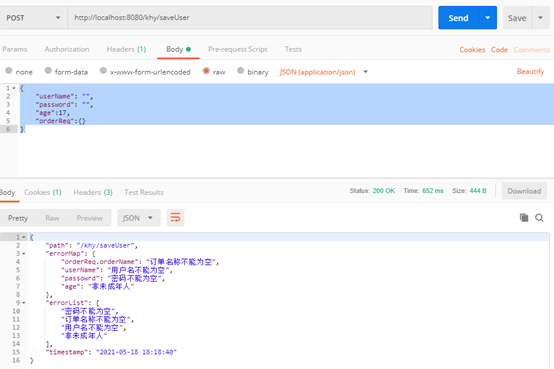Collapse the errorMap object fold arrow
This screenshot has height=369, width=554.
coord(24,254)
